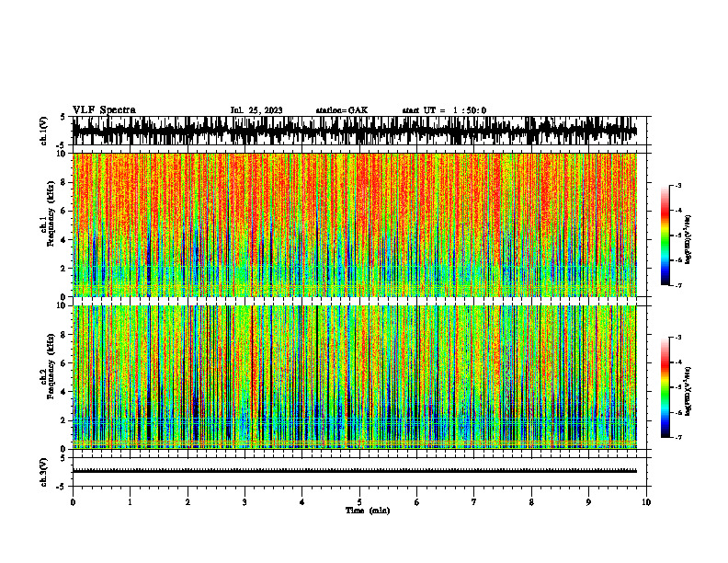The width and height of the screenshot is (728, 563).
Task: Click the ch.2 spectrogram "10" kHz tick label
Action: click(63, 305)
